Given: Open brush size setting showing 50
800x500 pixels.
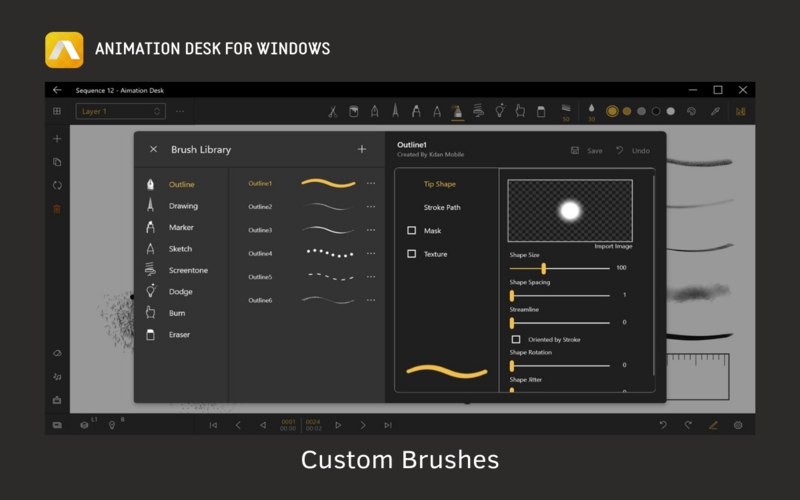Looking at the screenshot, I should point(566,112).
